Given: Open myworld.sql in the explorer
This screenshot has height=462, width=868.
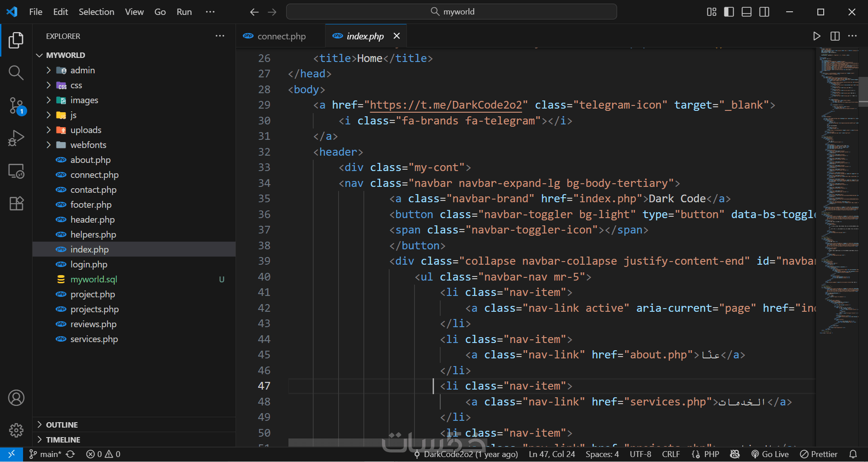Looking at the screenshot, I should [134, 279].
